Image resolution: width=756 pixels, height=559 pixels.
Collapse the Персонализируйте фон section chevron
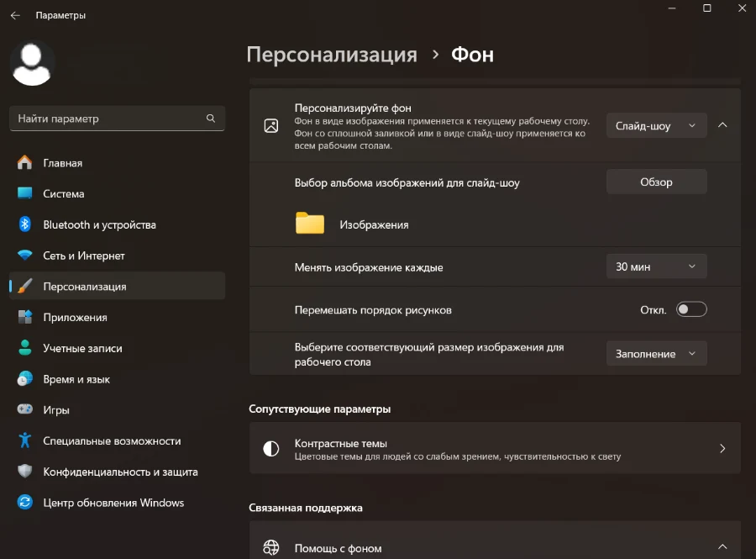[x=722, y=125]
